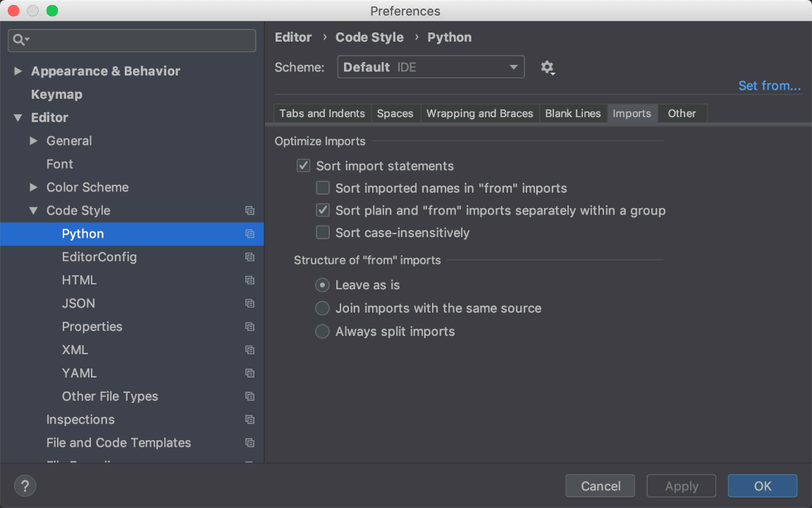
Task: Open the scheme actions gear menu
Action: (x=548, y=67)
